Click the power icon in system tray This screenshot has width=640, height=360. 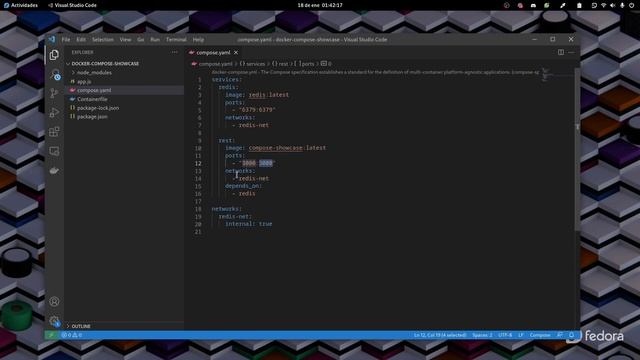pyautogui.click(x=631, y=5)
